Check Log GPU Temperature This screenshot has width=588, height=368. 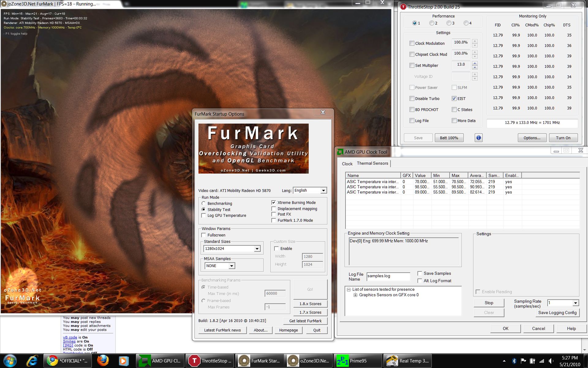[x=204, y=215]
